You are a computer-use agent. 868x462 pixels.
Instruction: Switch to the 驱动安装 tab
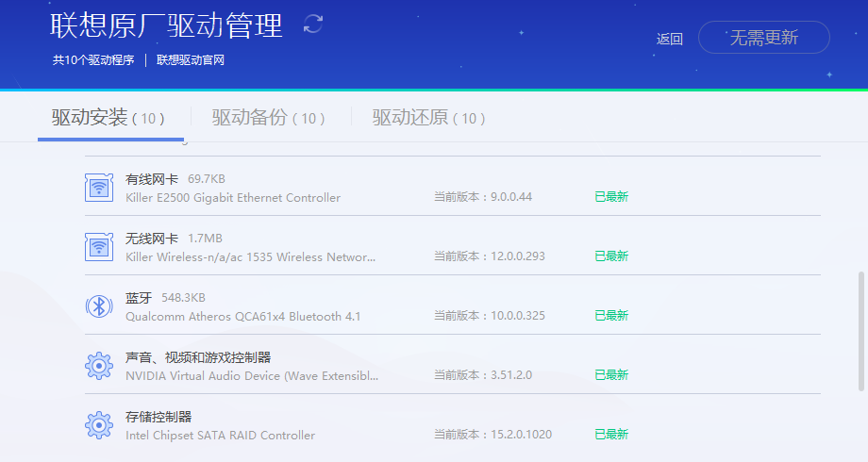pos(108,118)
